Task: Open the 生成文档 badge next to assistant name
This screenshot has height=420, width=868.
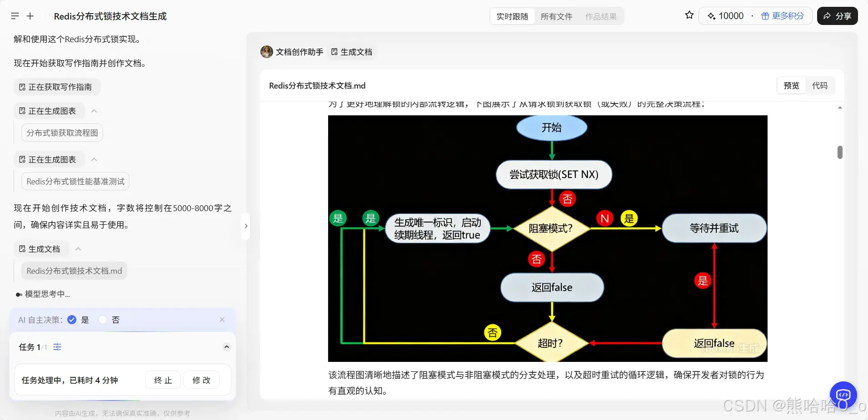Action: tap(351, 52)
